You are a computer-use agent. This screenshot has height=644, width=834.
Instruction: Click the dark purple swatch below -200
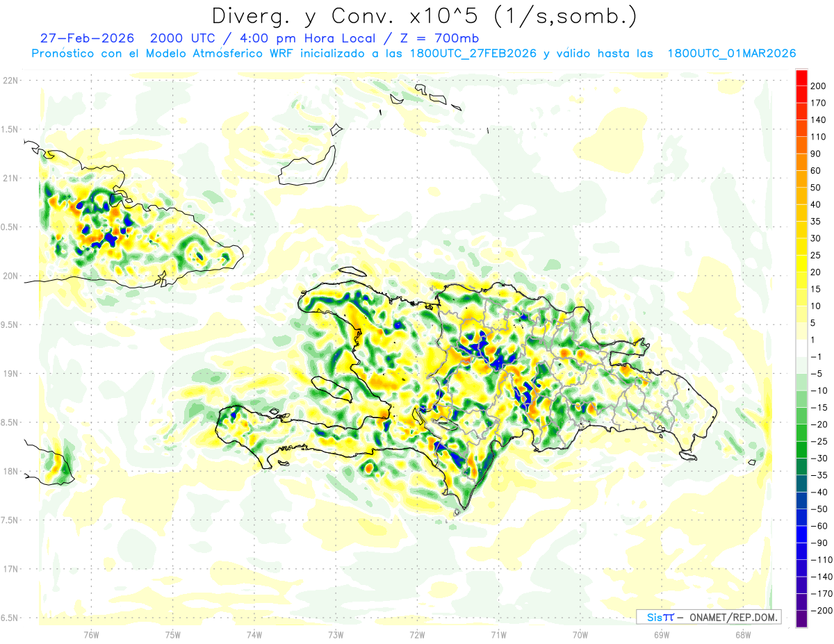801,619
